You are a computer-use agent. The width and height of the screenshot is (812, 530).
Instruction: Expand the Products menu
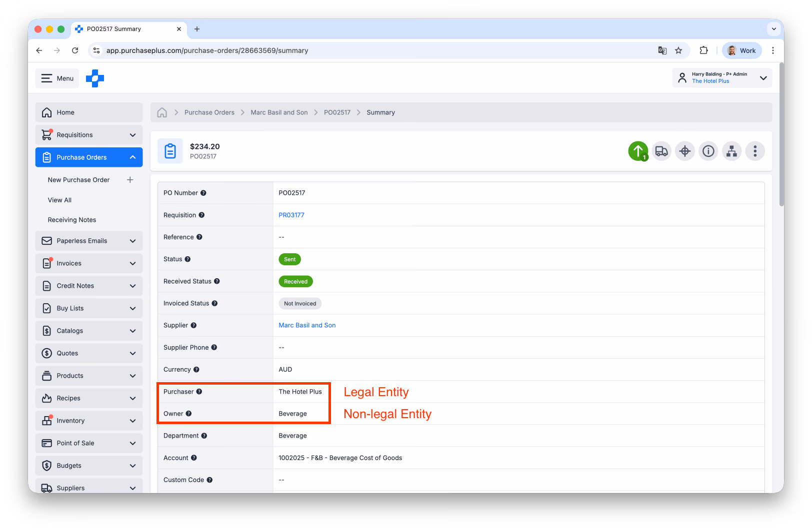tap(89, 376)
